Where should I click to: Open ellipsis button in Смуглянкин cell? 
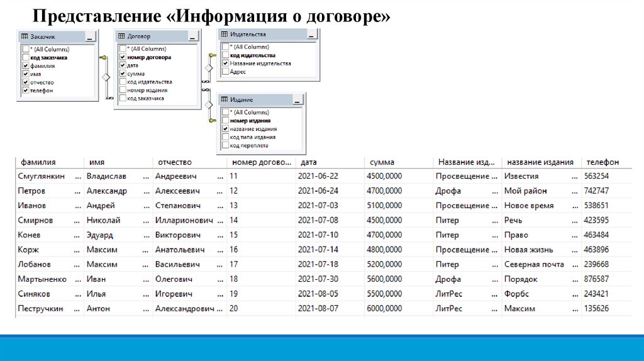pos(78,177)
